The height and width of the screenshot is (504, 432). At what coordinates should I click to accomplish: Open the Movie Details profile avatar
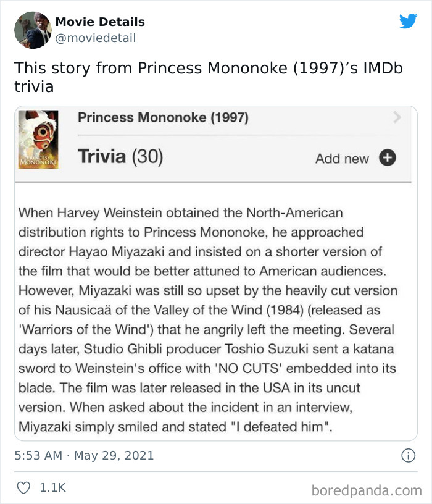pyautogui.click(x=32, y=29)
